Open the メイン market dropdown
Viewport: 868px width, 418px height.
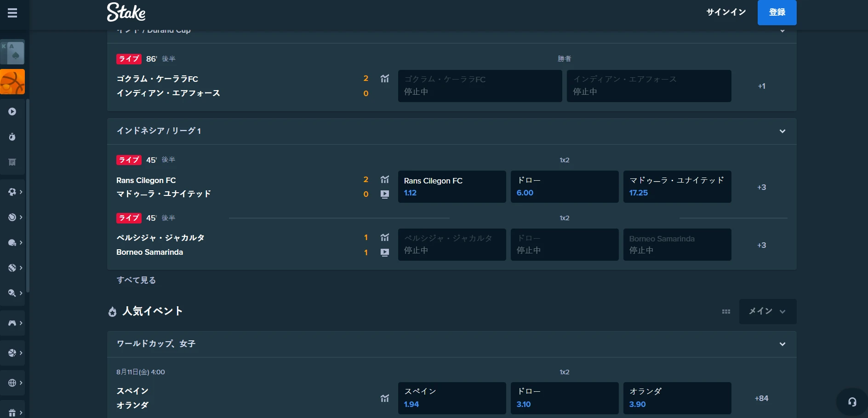tap(768, 311)
